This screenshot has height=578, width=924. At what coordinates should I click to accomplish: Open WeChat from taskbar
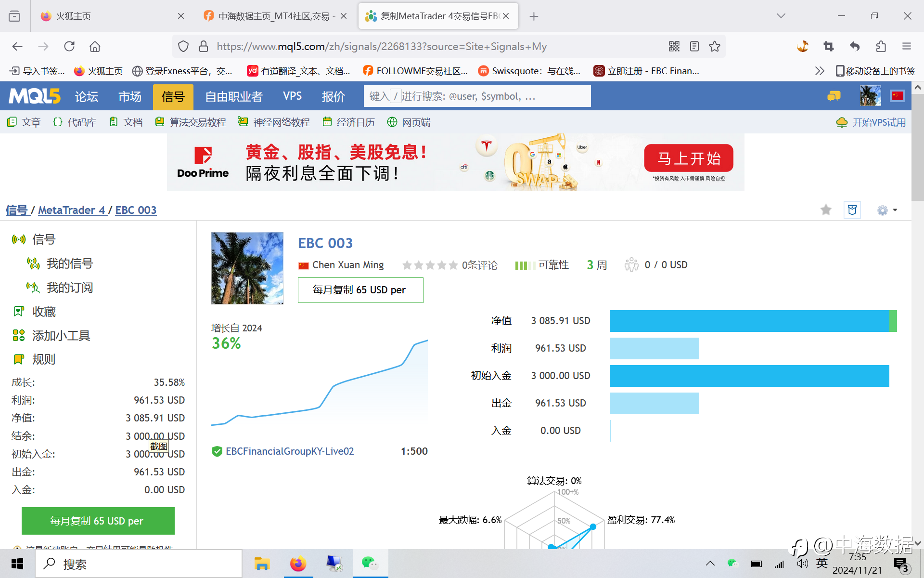pyautogui.click(x=370, y=564)
